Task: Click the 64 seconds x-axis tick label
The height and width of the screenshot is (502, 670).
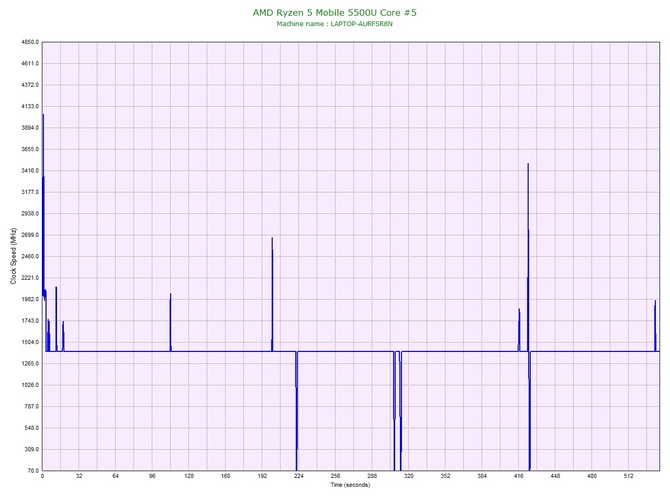Action: pyautogui.click(x=115, y=476)
